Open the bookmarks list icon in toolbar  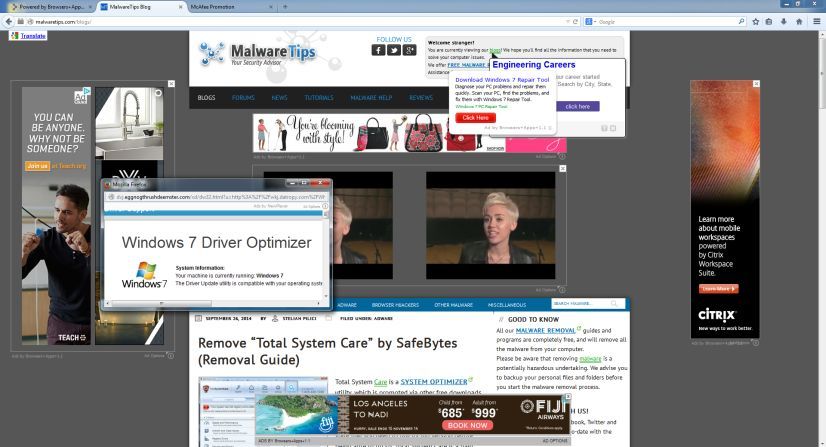769,22
